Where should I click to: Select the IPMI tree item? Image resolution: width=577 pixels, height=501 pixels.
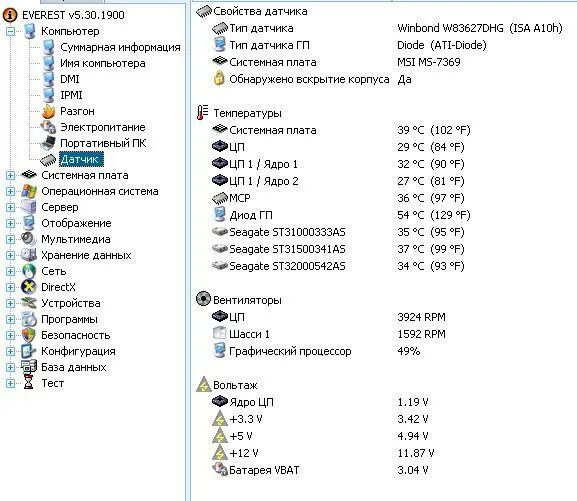(71, 95)
